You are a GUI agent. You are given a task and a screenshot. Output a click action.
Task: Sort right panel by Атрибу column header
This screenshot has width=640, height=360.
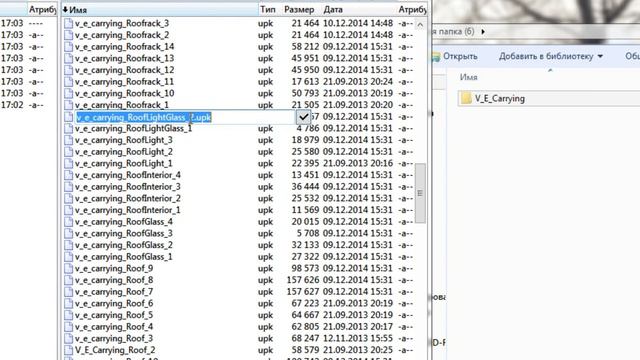412,9
